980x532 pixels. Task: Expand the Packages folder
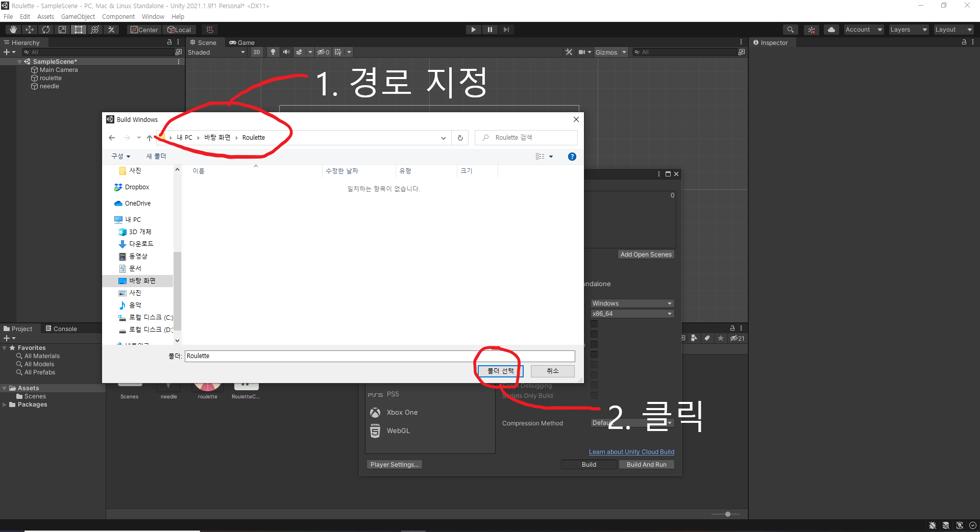(5, 404)
